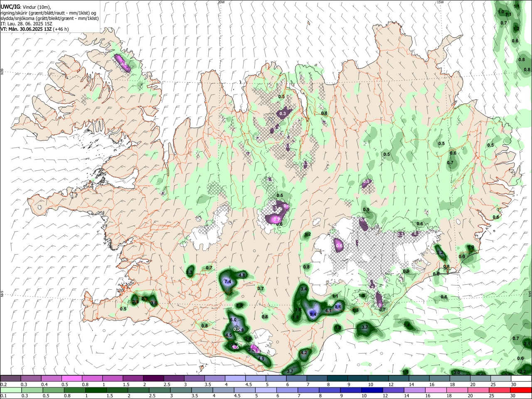Click the "UWC/IG" title text
This screenshot has height=399, width=532.
[10, 7]
